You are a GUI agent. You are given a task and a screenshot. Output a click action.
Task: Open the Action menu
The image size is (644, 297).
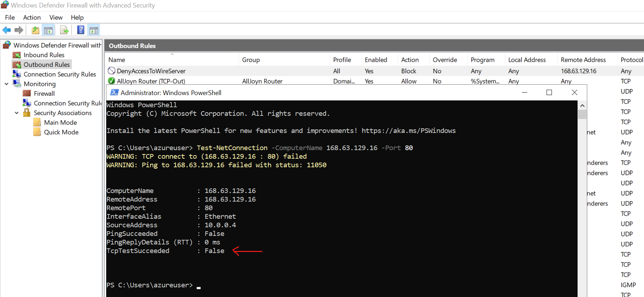pyautogui.click(x=32, y=17)
